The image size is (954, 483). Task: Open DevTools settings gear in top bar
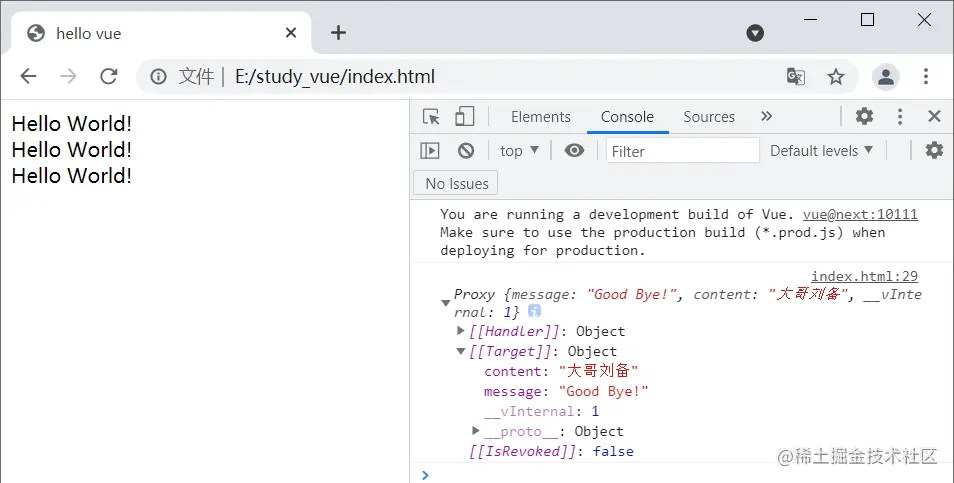(864, 116)
